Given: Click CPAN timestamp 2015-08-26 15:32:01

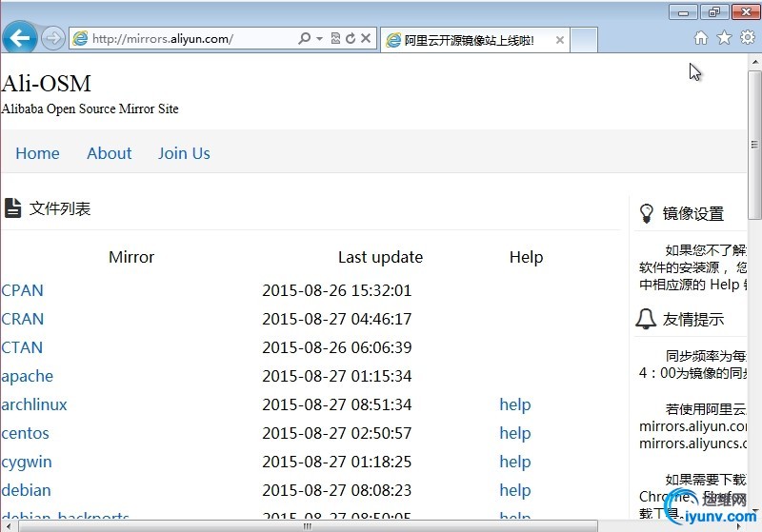Looking at the screenshot, I should [337, 290].
